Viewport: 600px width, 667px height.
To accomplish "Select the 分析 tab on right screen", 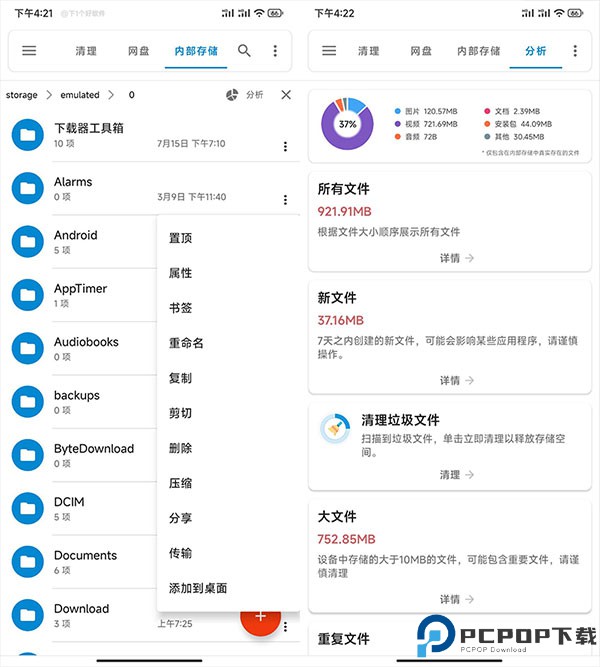I will click(535, 51).
